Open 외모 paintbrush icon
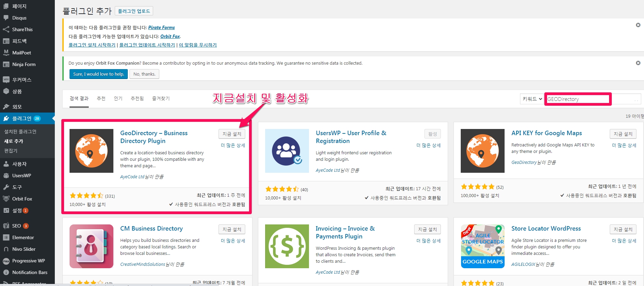This screenshot has height=286, width=644. [6, 107]
